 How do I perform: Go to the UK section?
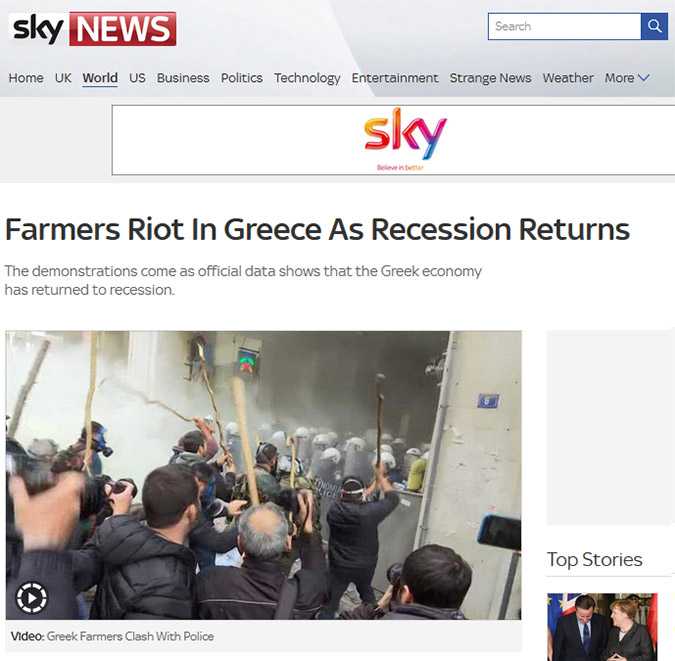point(63,78)
